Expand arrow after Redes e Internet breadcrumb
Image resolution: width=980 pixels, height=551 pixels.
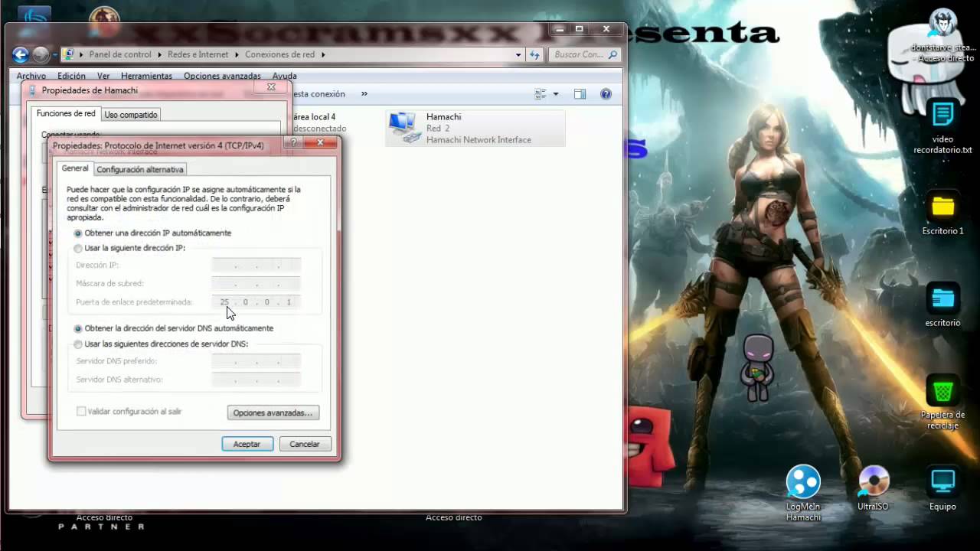click(237, 54)
